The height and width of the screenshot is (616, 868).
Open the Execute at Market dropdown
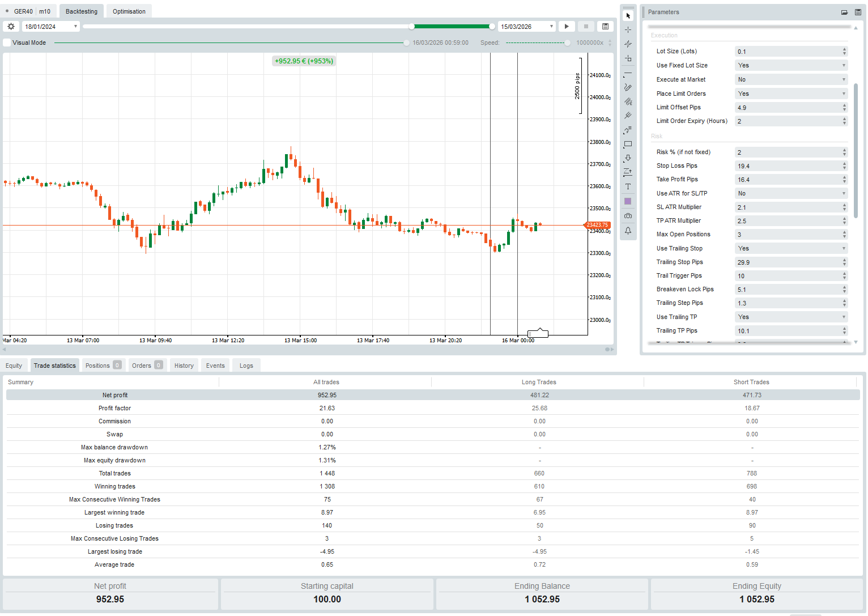click(x=791, y=80)
